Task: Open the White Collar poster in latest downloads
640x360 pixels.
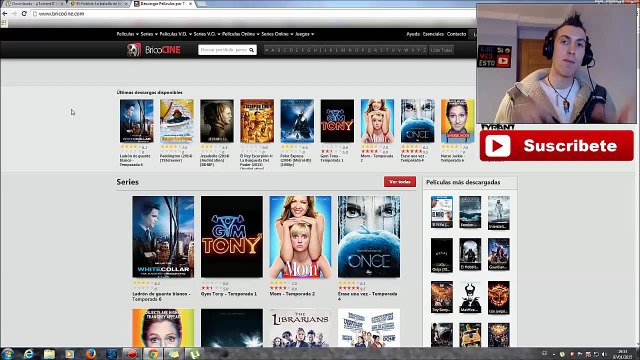Action: click(136, 121)
